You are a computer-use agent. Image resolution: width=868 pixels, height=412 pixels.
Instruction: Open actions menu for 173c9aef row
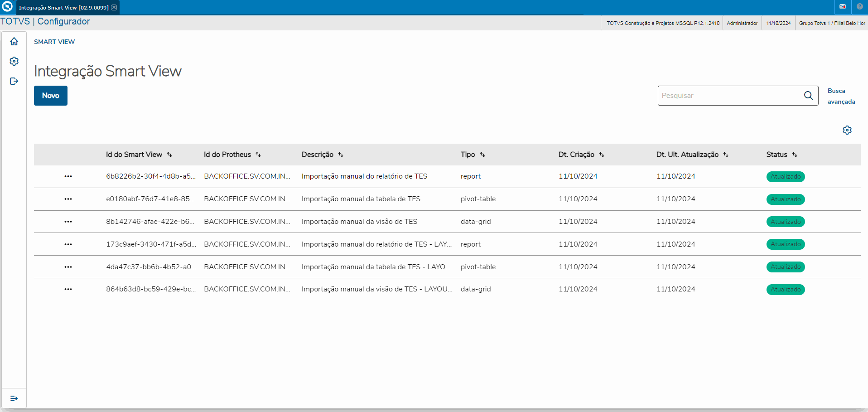tap(68, 244)
